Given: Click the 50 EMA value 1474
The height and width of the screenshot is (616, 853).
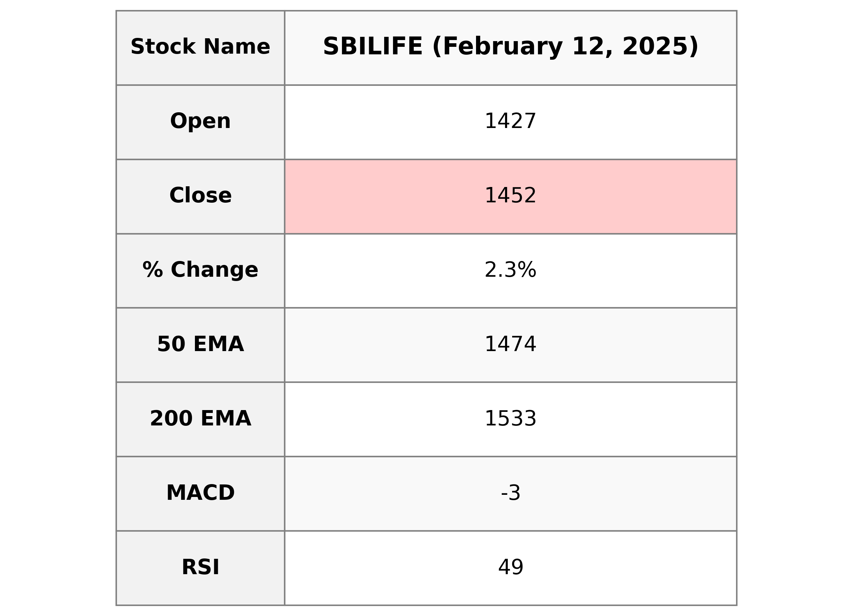Looking at the screenshot, I should pyautogui.click(x=510, y=344).
